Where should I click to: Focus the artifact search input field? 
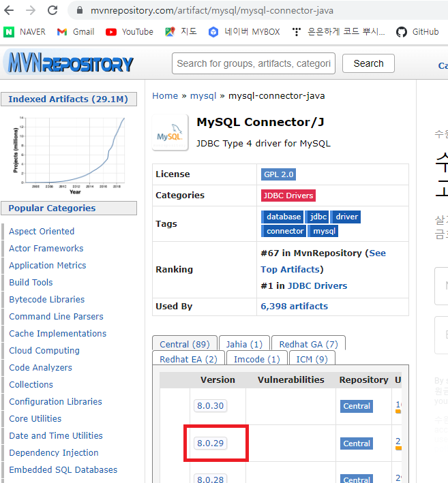point(254,63)
